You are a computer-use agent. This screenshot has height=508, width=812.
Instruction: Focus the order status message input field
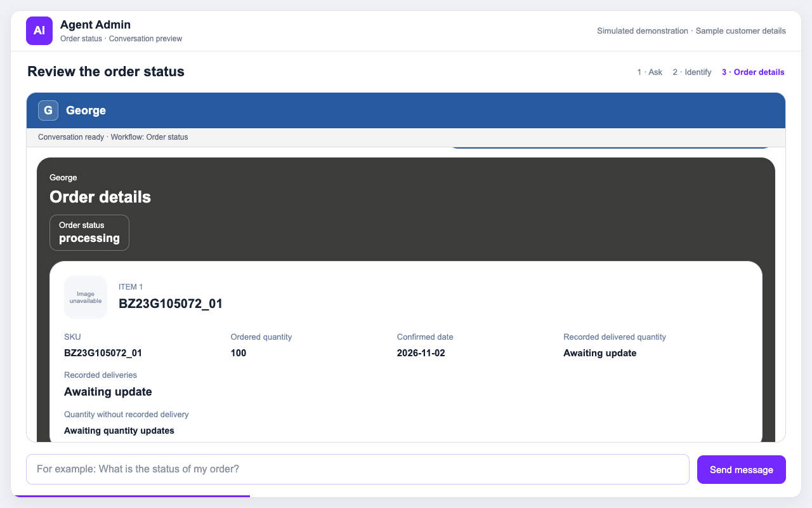point(358,470)
